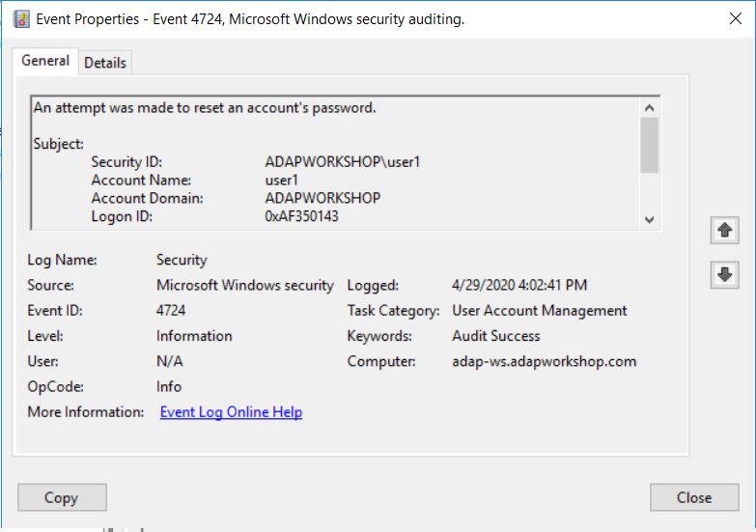
Task: Click the Event ID value 4724
Action: coord(171,311)
